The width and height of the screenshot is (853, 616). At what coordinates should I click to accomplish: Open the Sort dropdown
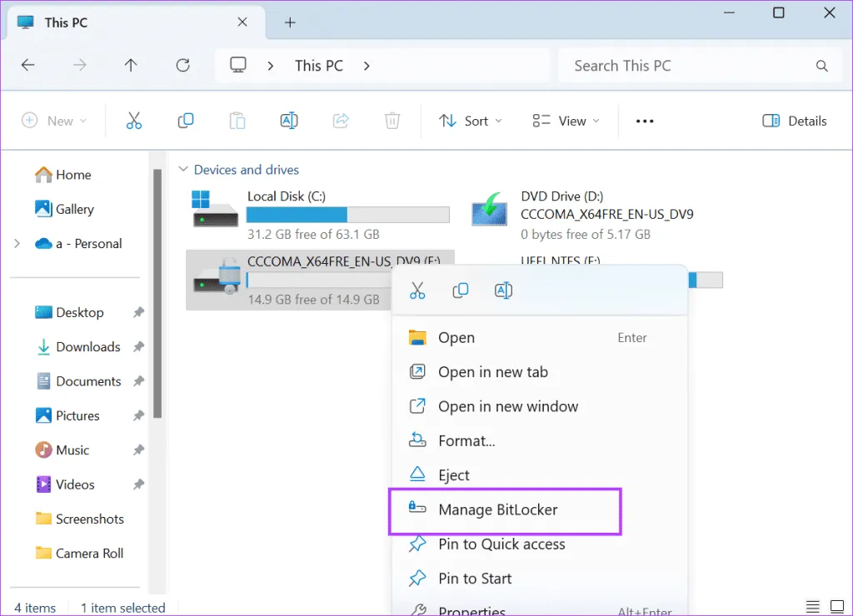(471, 121)
